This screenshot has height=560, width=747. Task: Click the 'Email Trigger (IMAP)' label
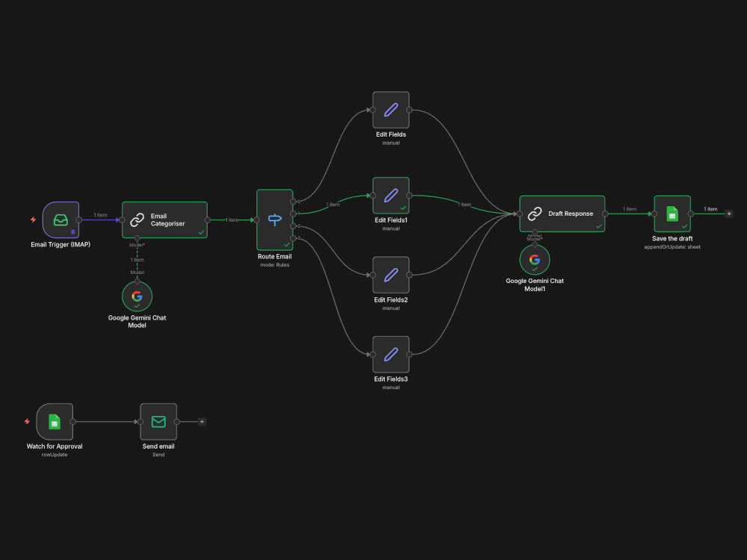click(x=61, y=245)
